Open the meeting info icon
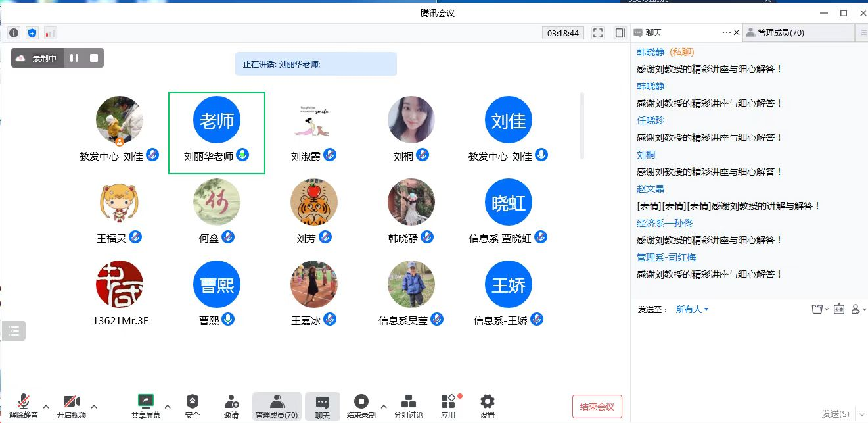 [x=14, y=33]
